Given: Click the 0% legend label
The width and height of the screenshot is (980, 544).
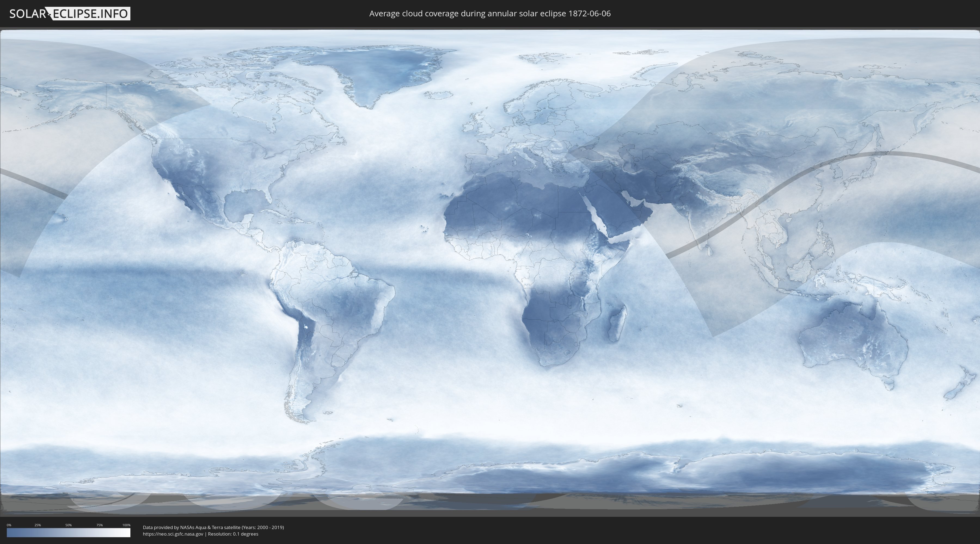Looking at the screenshot, I should [x=9, y=525].
